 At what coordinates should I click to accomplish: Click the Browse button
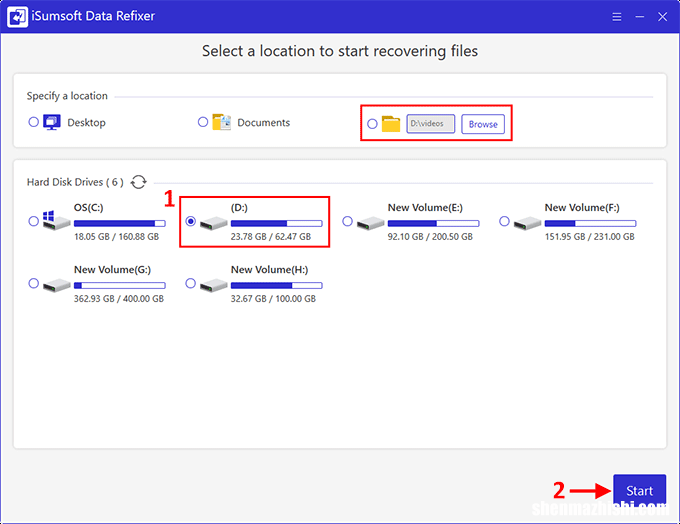pyautogui.click(x=483, y=124)
